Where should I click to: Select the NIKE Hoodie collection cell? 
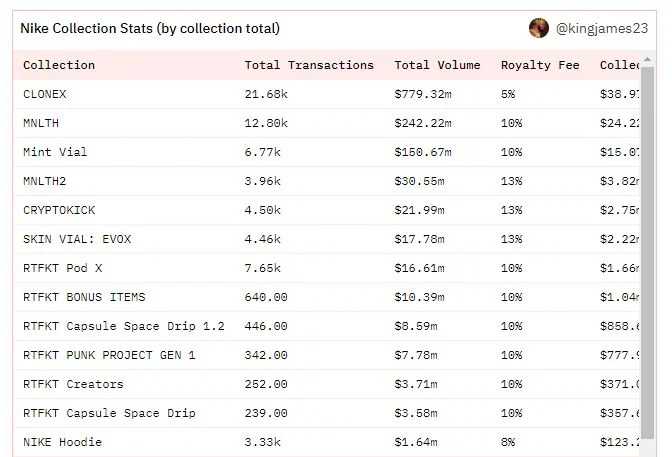click(x=62, y=442)
